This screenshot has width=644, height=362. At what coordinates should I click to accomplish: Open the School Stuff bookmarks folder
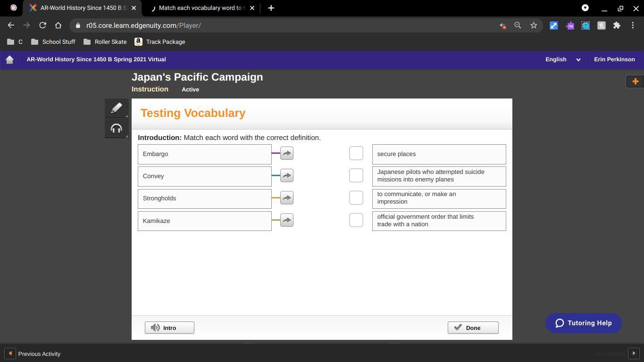point(53,42)
